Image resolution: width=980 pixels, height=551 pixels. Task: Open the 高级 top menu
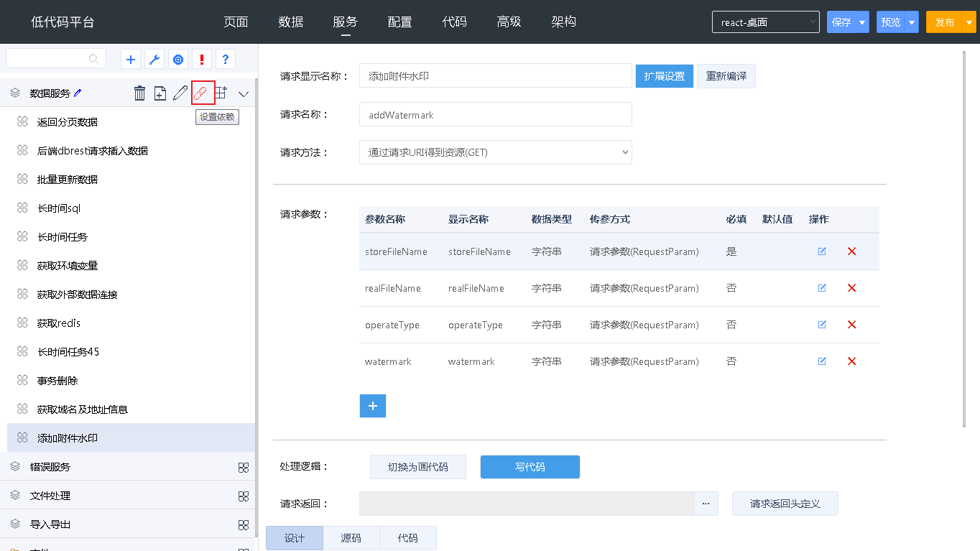(509, 22)
